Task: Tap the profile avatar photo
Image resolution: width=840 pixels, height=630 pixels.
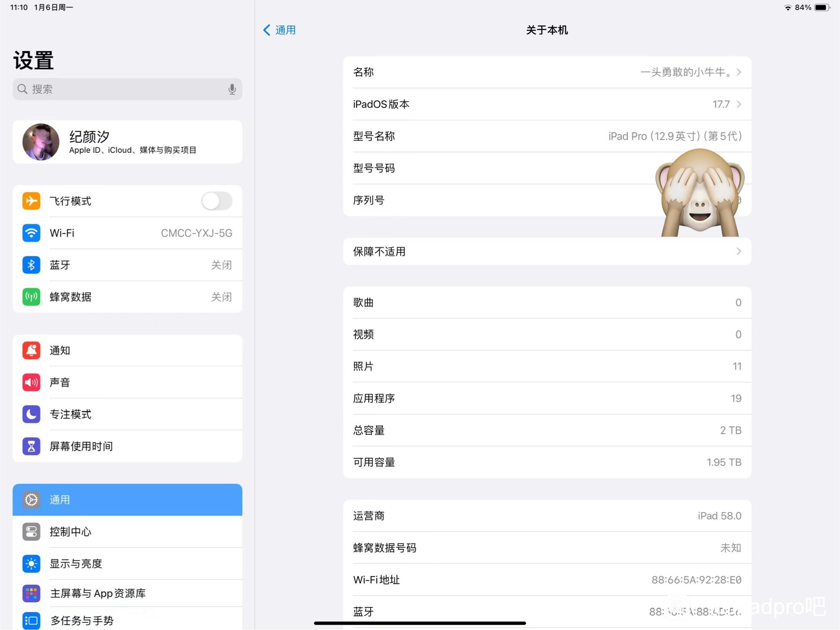Action: point(41,142)
